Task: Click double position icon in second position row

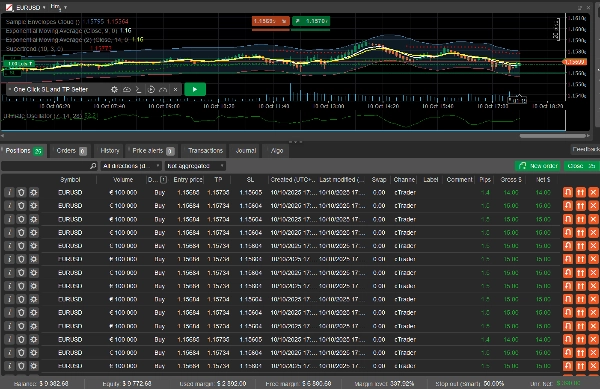Action: (x=581, y=206)
